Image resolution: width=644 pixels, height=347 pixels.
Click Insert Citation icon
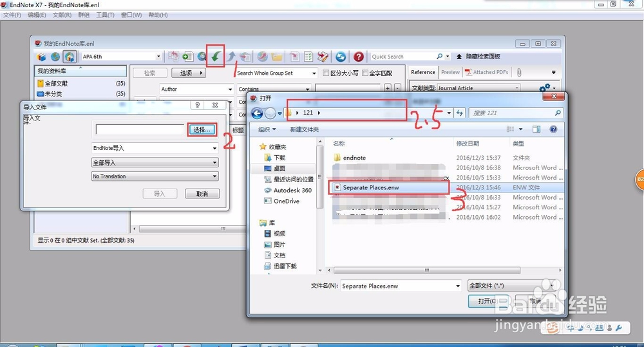[294, 57]
